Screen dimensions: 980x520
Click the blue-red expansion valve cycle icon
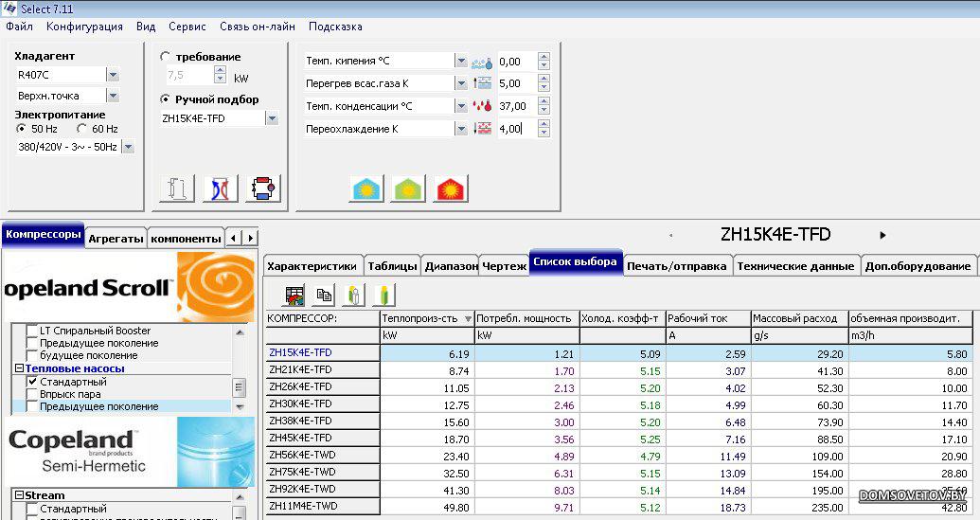(221, 188)
